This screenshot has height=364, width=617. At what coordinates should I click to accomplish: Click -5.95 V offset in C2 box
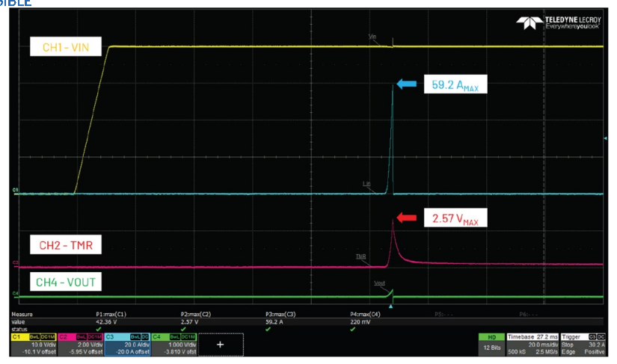pos(86,351)
